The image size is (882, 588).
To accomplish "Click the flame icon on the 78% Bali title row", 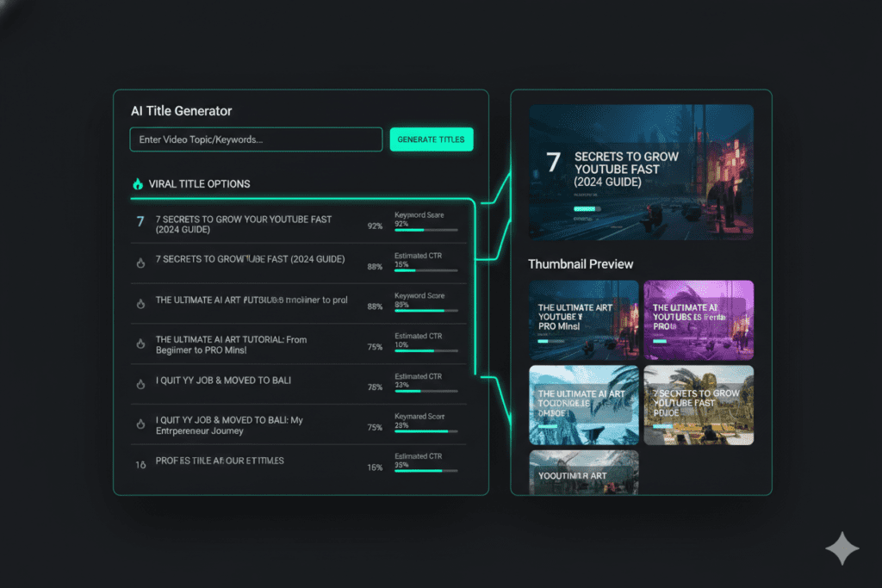I will [x=140, y=384].
